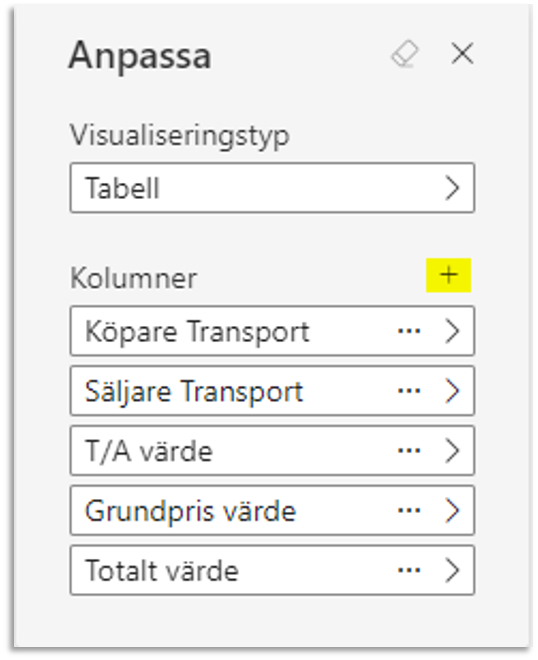Select the Säljare Transport column field

pos(272,391)
